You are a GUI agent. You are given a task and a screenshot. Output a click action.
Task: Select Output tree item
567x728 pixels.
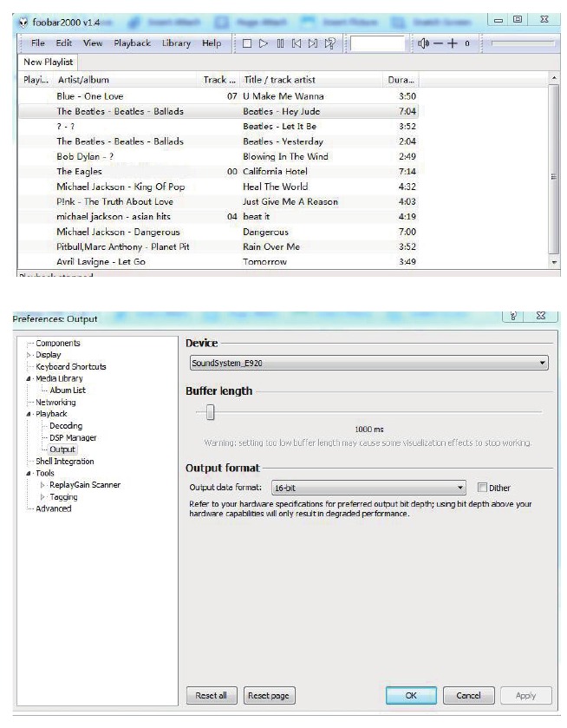62,449
